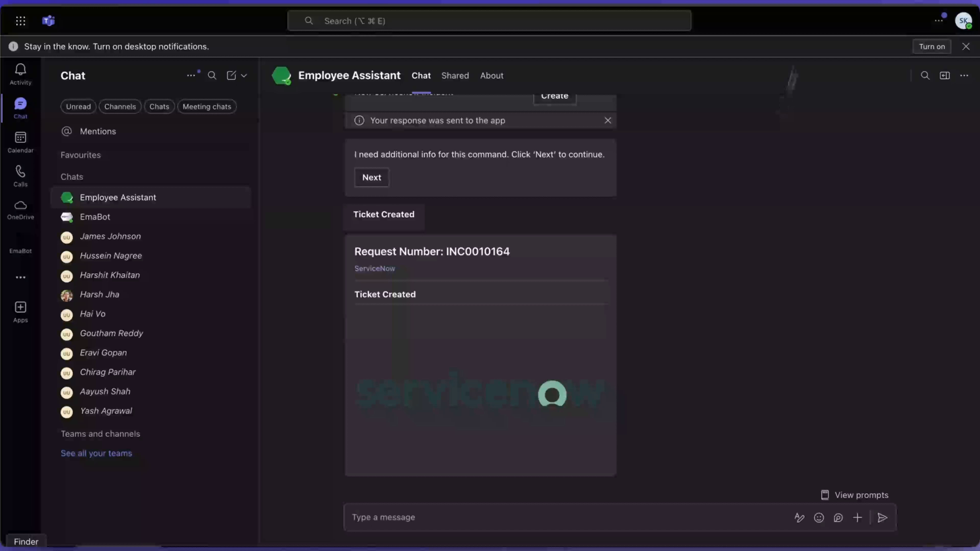This screenshot has height=551, width=980.
Task: Toggle the Meeting chats filter
Action: click(x=207, y=106)
